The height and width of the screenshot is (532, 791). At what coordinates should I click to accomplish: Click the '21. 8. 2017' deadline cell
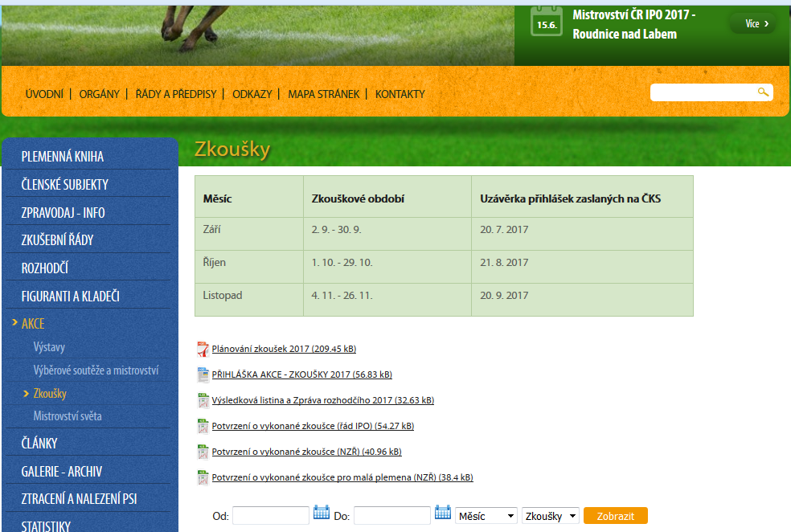[x=583, y=267]
